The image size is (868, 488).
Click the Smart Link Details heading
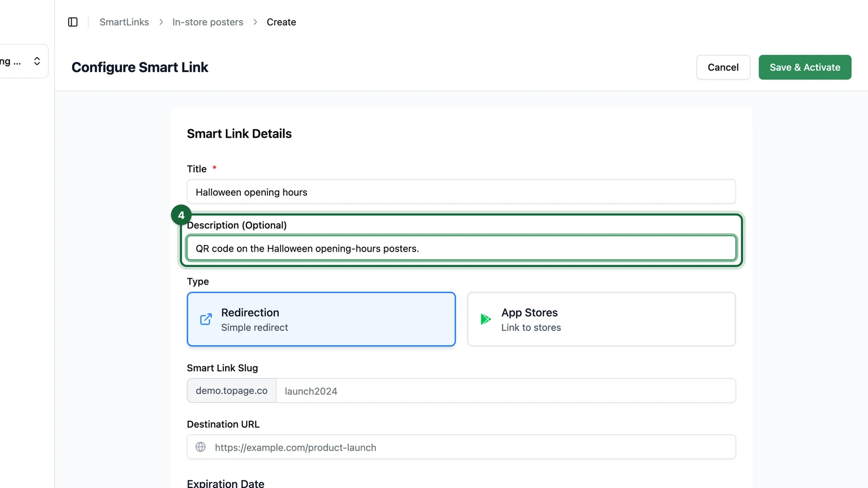point(239,134)
